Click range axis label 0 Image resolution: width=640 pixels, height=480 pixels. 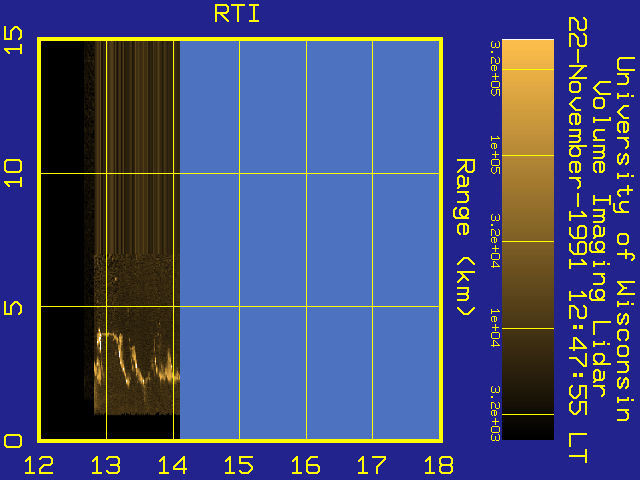pos(13,441)
